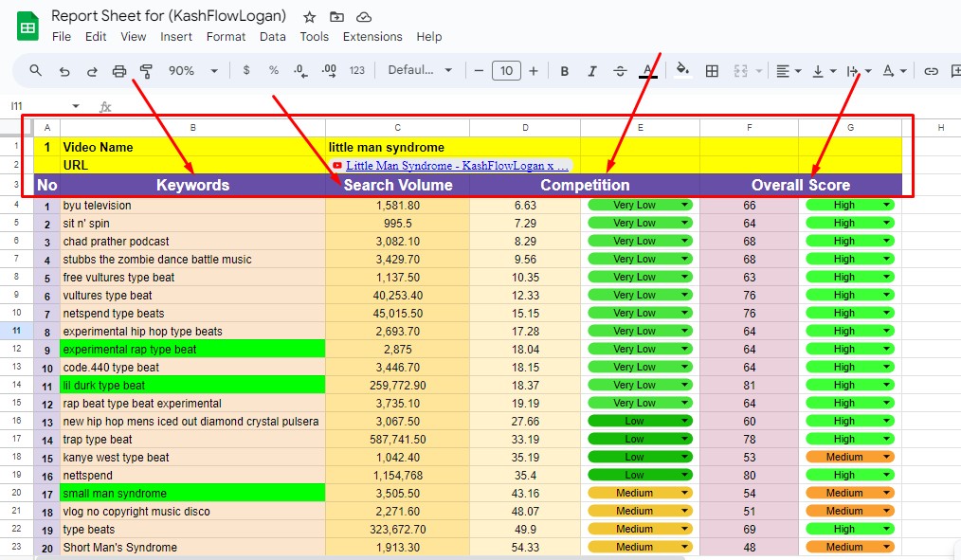Open Google Sheets home logo
The height and width of the screenshot is (560, 961).
(x=27, y=27)
